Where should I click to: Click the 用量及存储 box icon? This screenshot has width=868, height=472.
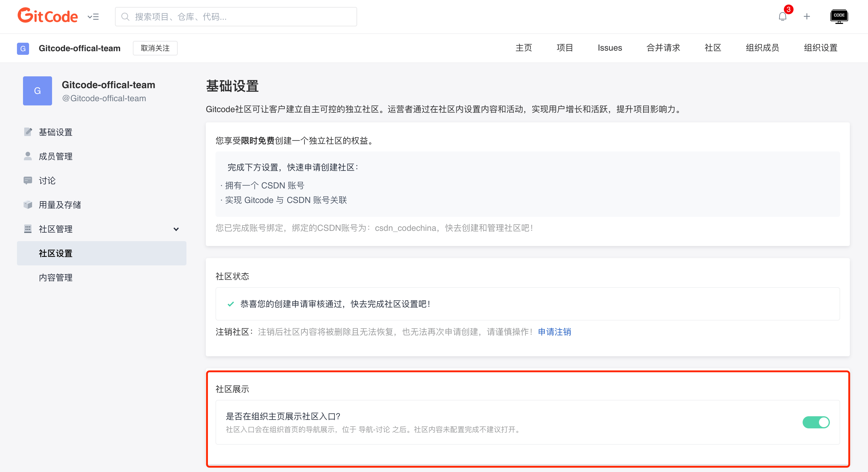point(28,205)
